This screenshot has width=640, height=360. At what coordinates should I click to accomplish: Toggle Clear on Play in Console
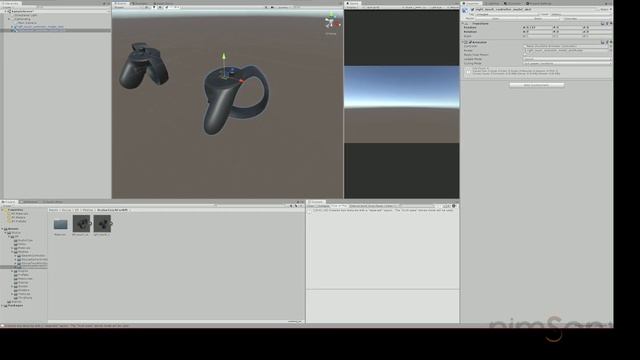click(x=338, y=206)
